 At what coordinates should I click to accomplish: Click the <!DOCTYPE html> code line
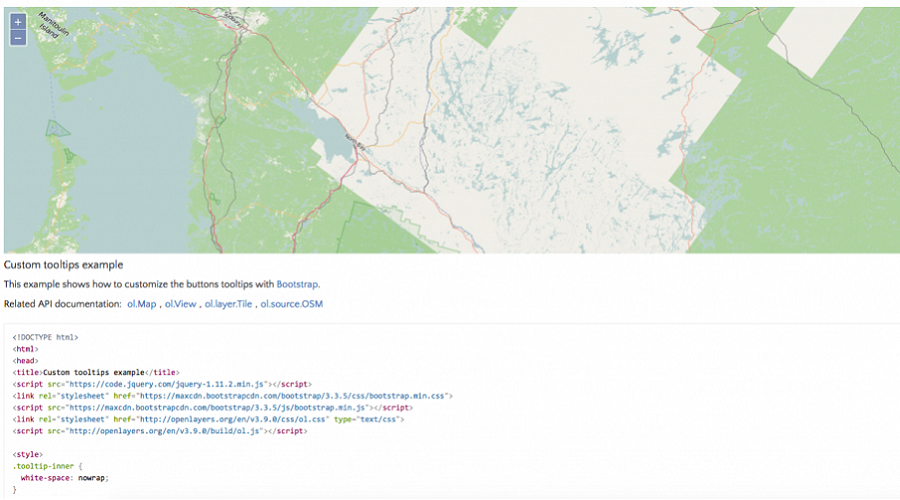point(45,337)
